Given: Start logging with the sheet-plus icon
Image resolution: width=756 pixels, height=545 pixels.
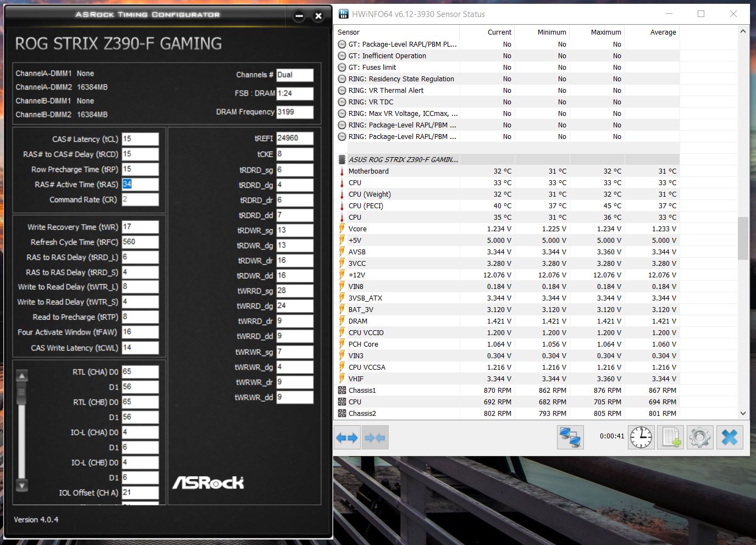Looking at the screenshot, I should point(671,438).
